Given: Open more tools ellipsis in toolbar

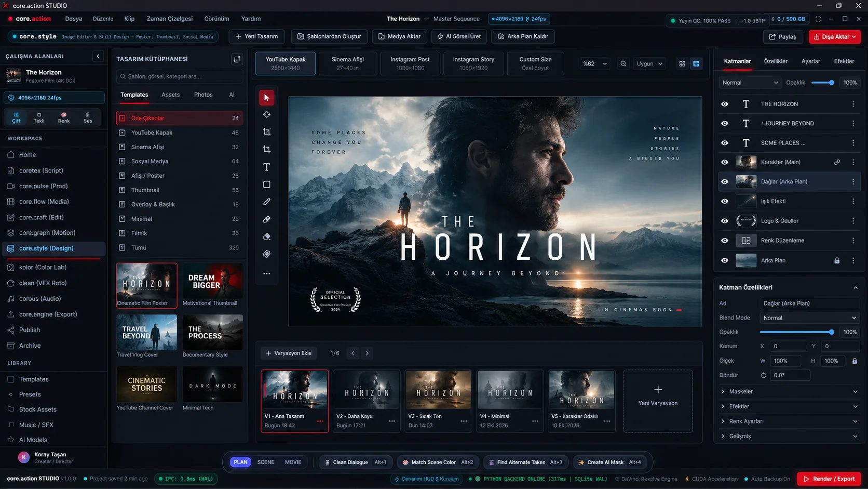Looking at the screenshot, I should (266, 273).
